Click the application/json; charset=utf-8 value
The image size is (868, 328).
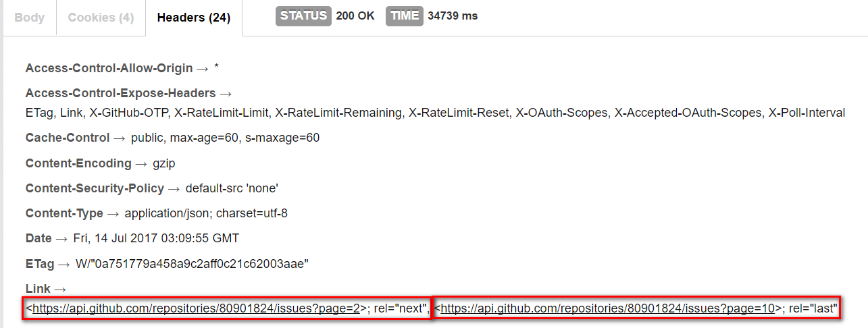pyautogui.click(x=206, y=213)
